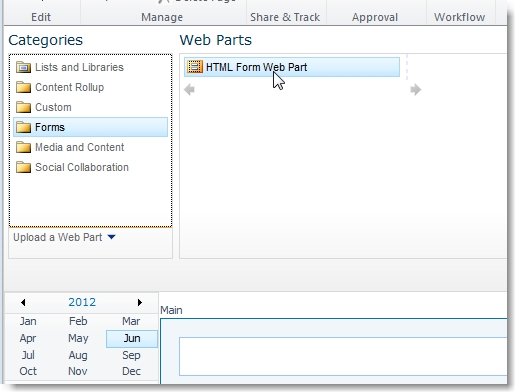Select the highlighted Jun month
Viewport: 515px width, 392px height.
[x=132, y=339]
